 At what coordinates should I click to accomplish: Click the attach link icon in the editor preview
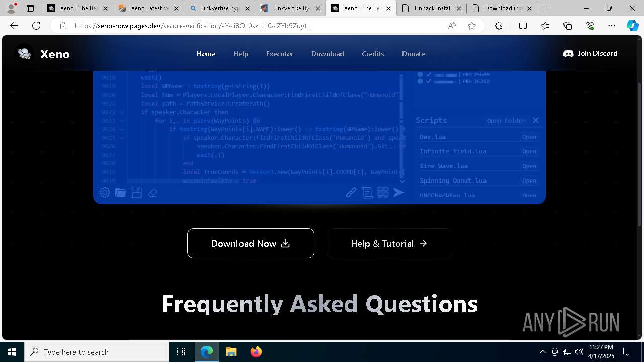(x=351, y=192)
